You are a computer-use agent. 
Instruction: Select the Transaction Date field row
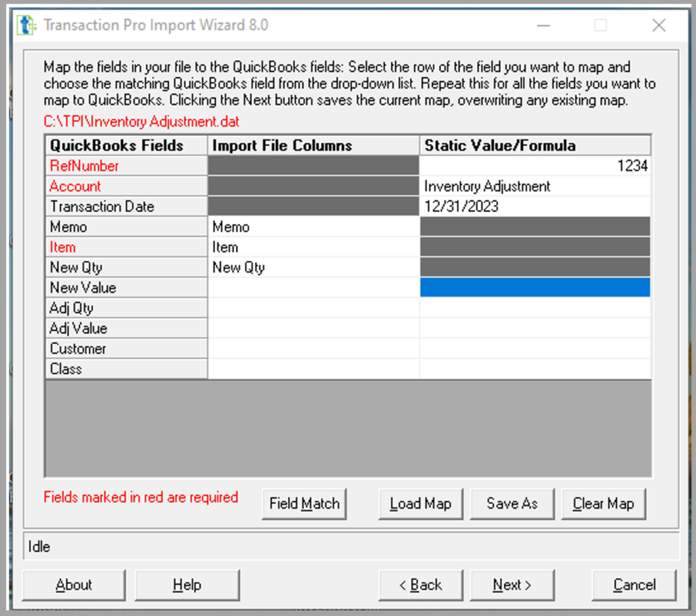[126, 207]
